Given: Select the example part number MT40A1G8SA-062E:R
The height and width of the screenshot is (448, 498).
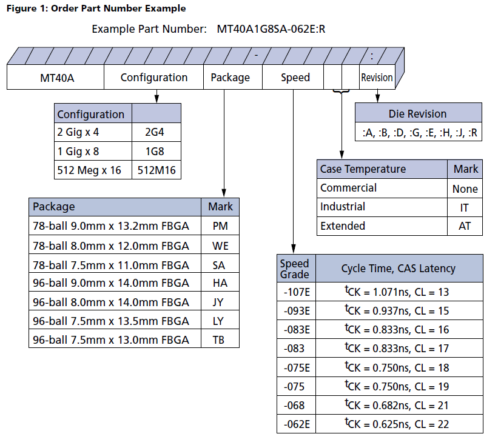Looking at the screenshot, I should coord(271,29).
